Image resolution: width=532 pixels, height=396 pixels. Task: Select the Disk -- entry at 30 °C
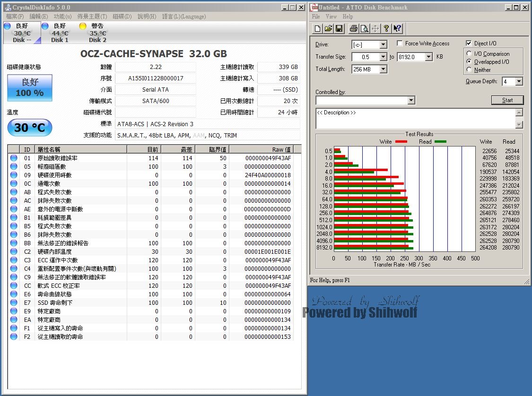coord(22,33)
